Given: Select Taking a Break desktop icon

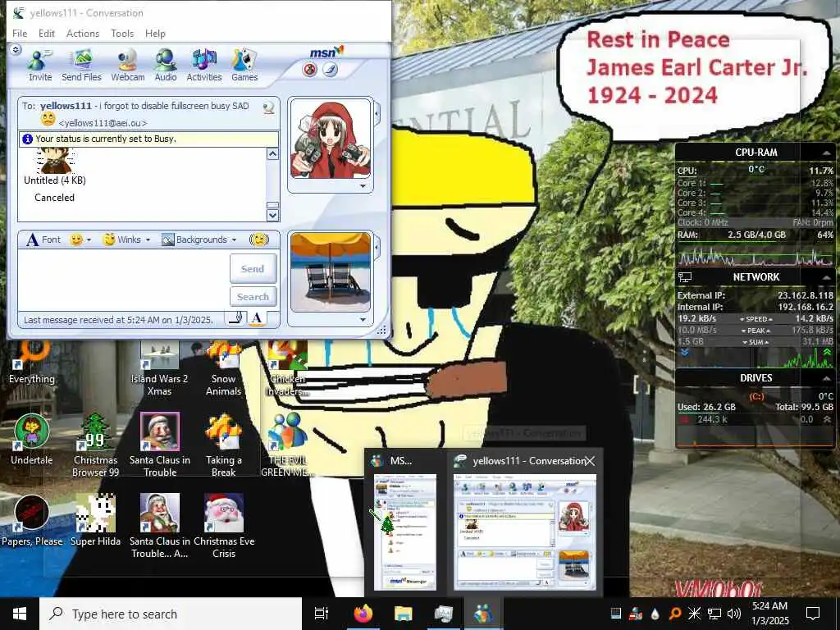Looking at the screenshot, I should tap(223, 445).
